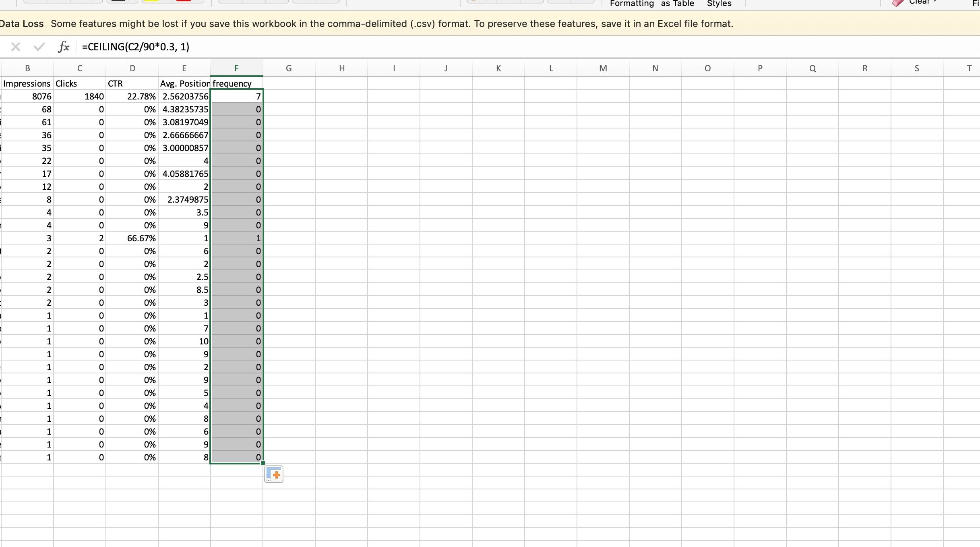Screen dimensions: 980x547
Task: Select the Data Loss warning message text
Action: pyautogui.click(x=392, y=24)
